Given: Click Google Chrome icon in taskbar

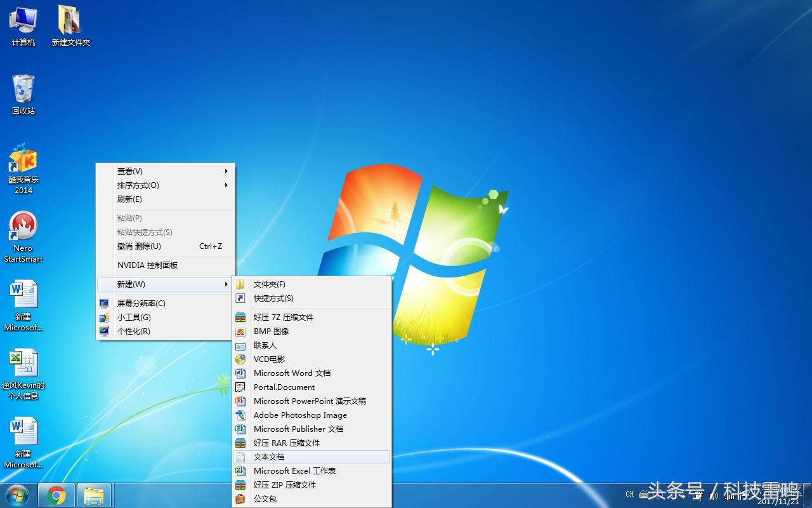Looking at the screenshot, I should click(56, 495).
